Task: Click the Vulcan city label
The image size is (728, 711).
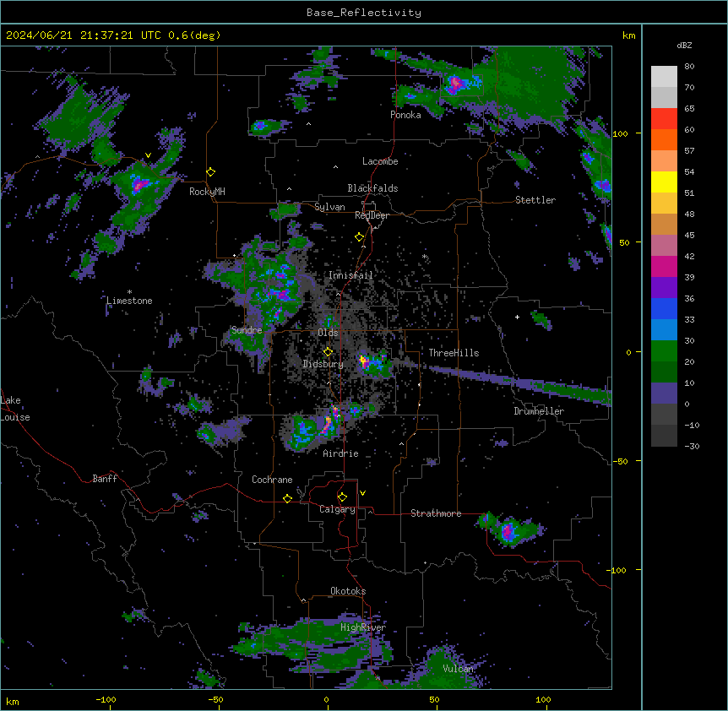Action: [x=458, y=669]
